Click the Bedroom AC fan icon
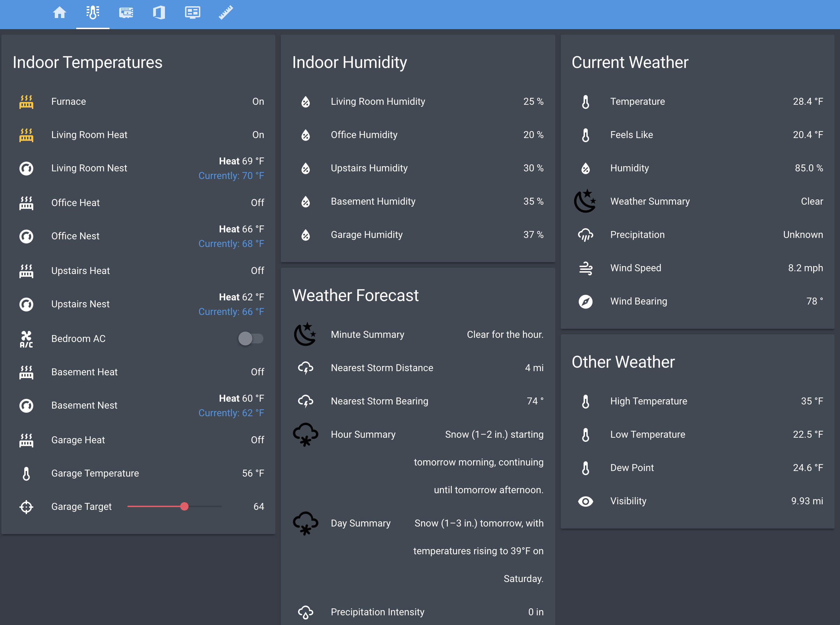 click(26, 339)
